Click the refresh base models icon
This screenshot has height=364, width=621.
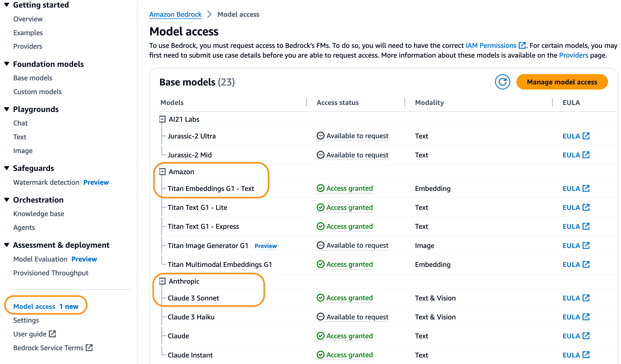[x=502, y=82]
